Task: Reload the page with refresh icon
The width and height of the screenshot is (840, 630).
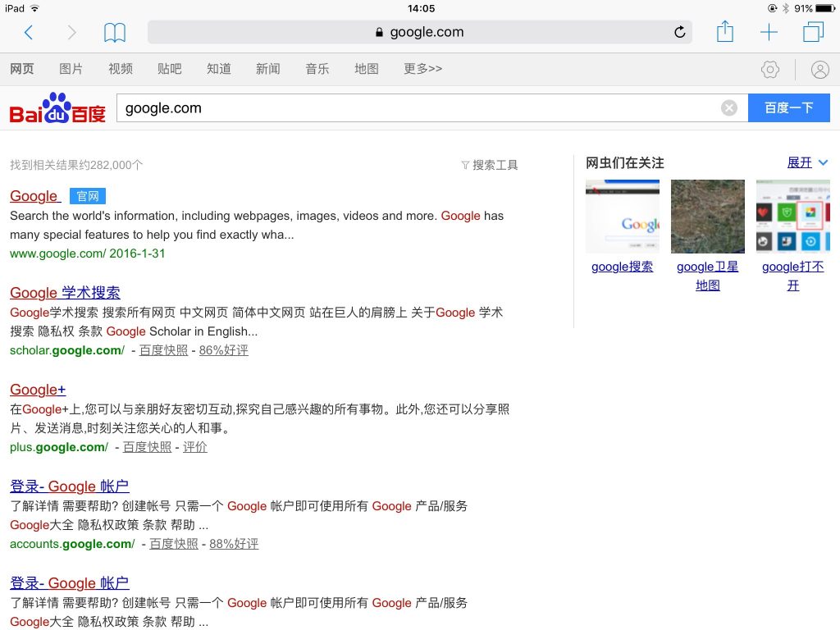Action: pos(680,32)
